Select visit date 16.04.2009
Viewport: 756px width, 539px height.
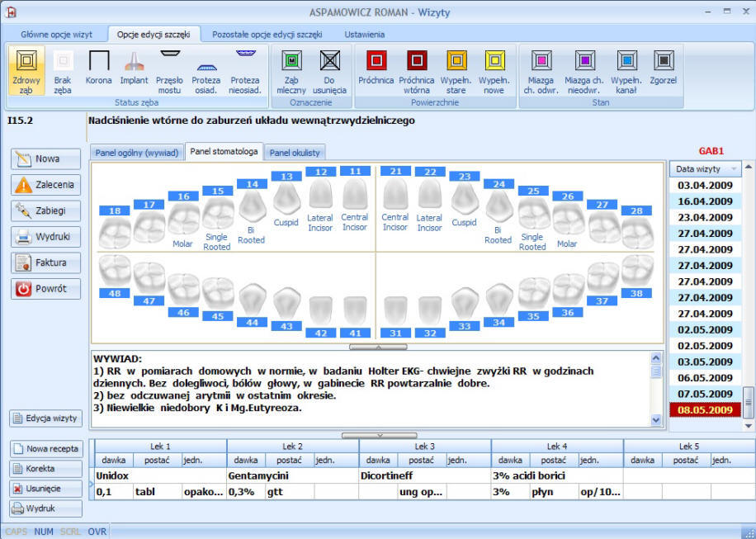click(x=704, y=201)
